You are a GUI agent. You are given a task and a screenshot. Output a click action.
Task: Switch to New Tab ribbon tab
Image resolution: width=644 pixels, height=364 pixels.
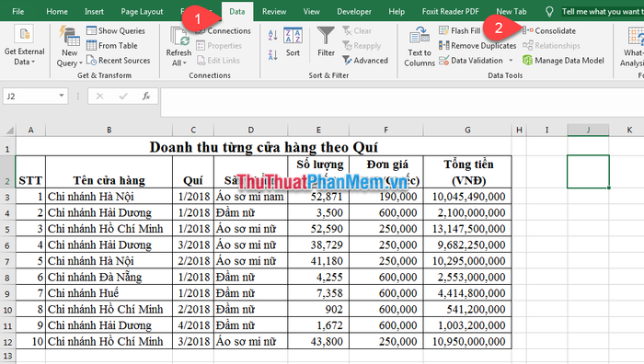tap(512, 12)
